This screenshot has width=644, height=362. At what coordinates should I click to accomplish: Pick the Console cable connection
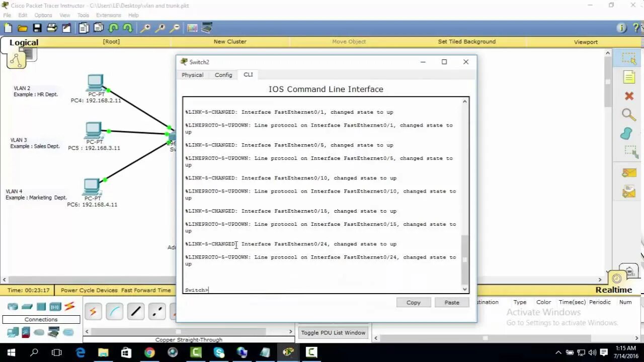point(114,312)
